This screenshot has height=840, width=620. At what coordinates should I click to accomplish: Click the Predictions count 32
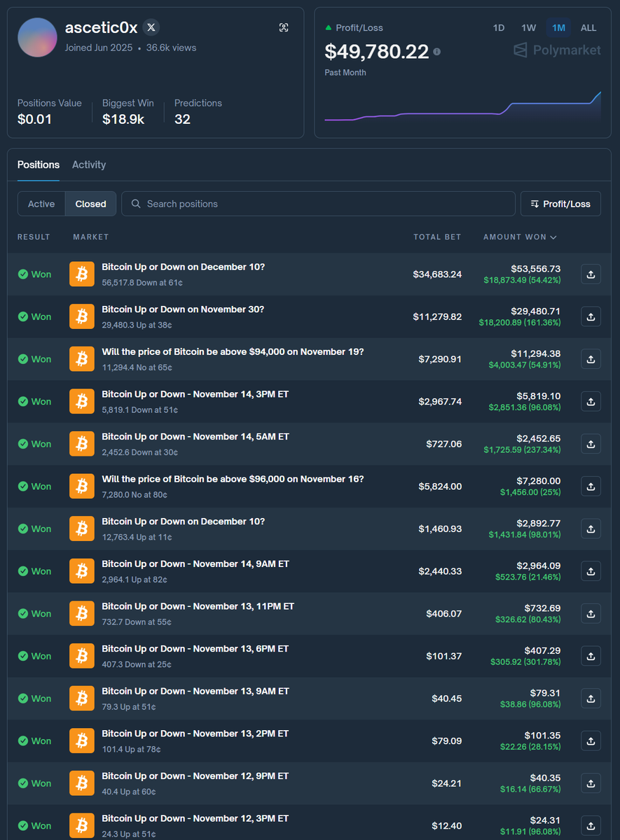[198, 112]
